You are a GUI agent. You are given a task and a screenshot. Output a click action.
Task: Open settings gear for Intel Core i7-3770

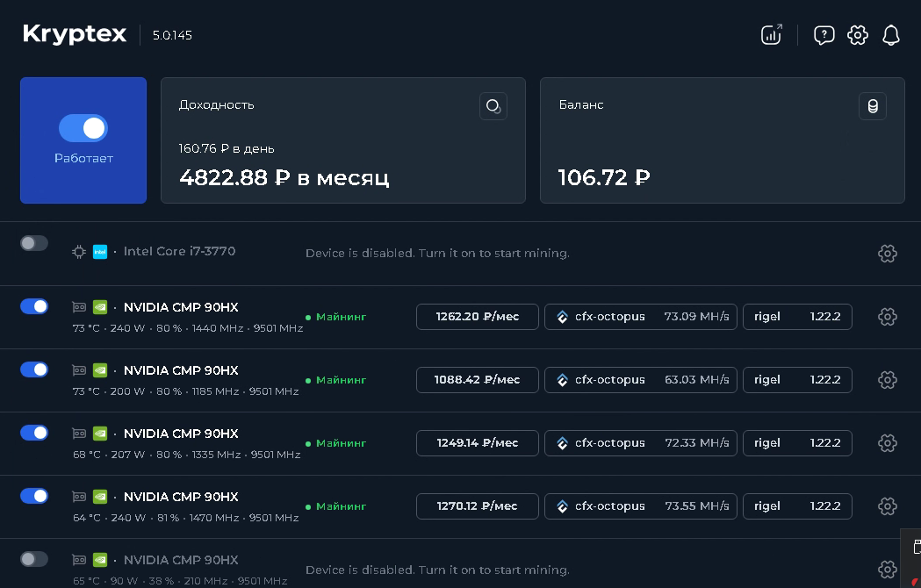[x=887, y=254]
